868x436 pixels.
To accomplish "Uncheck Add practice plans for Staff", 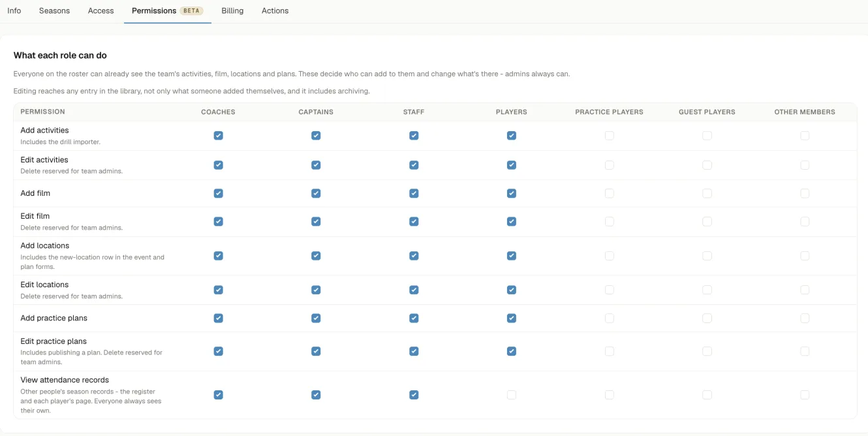I will point(414,318).
